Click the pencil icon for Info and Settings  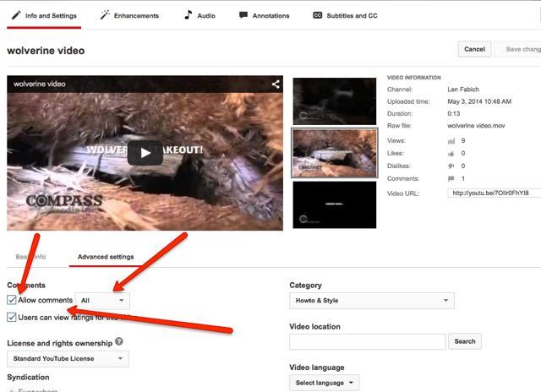click(x=16, y=15)
